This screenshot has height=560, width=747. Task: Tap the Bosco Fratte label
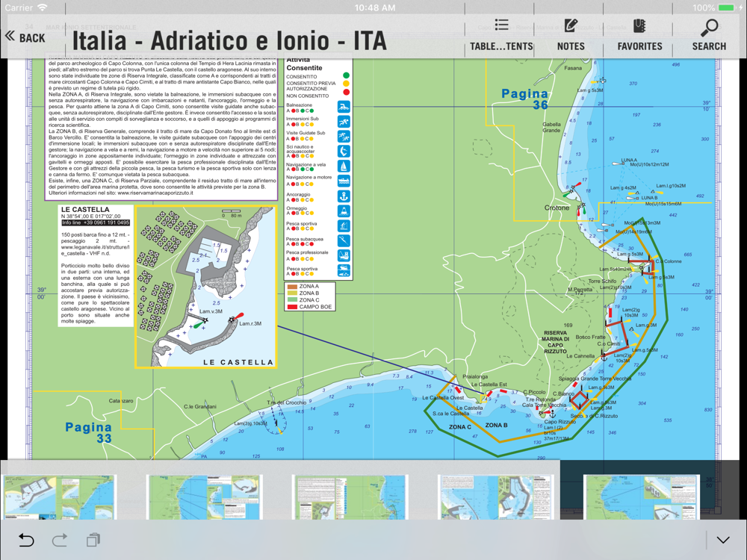(590, 337)
